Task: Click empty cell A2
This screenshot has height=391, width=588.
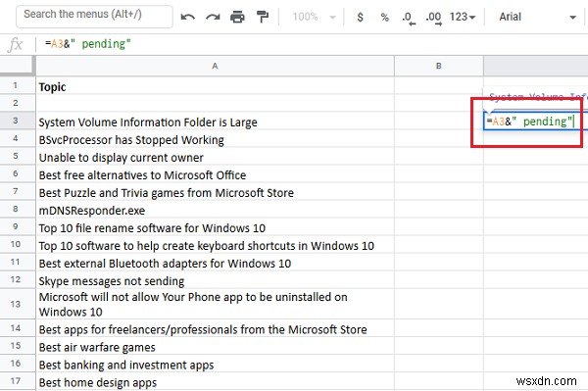Action: pyautogui.click(x=215, y=103)
